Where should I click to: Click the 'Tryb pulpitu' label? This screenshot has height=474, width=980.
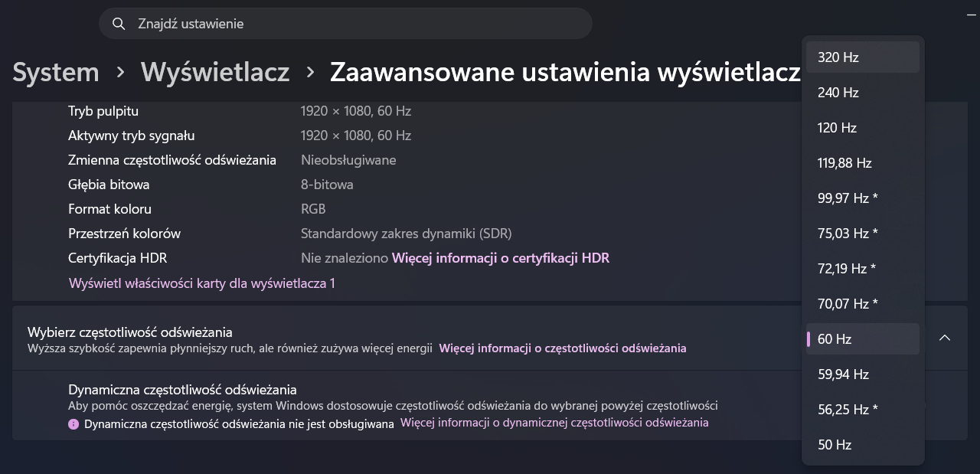103,111
